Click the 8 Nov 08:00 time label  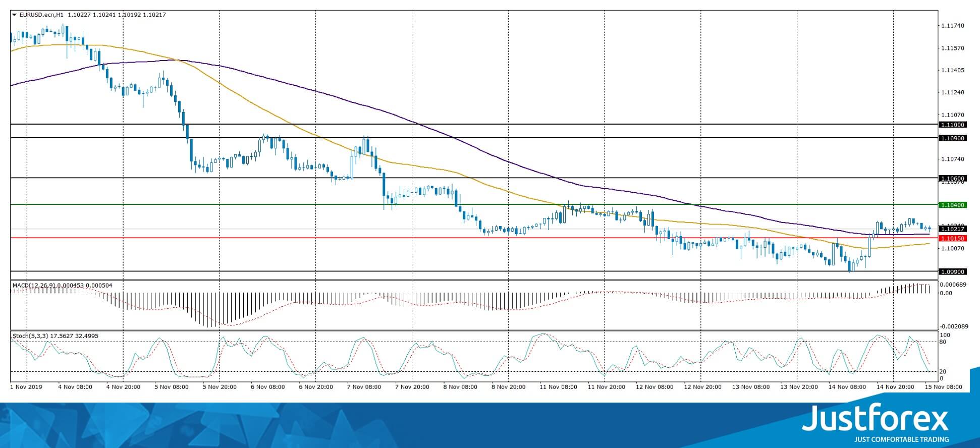460,387
